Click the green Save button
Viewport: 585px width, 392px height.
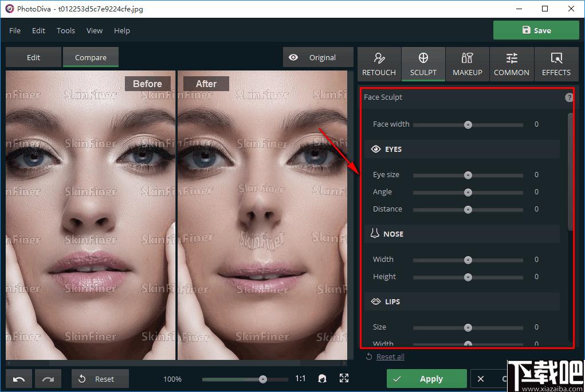click(x=536, y=30)
